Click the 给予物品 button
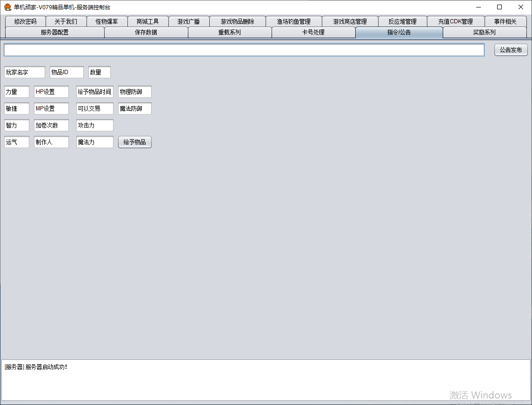The width and height of the screenshot is (532, 405). pos(134,142)
